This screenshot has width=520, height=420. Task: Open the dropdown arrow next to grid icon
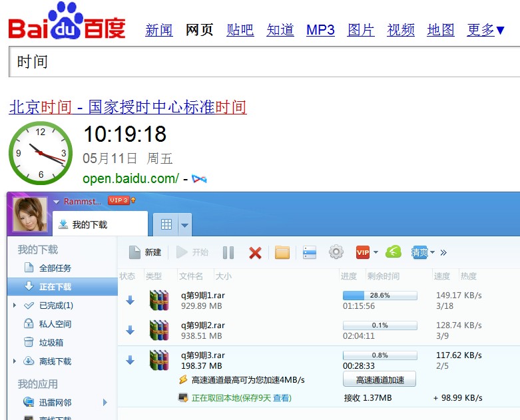click(184, 225)
